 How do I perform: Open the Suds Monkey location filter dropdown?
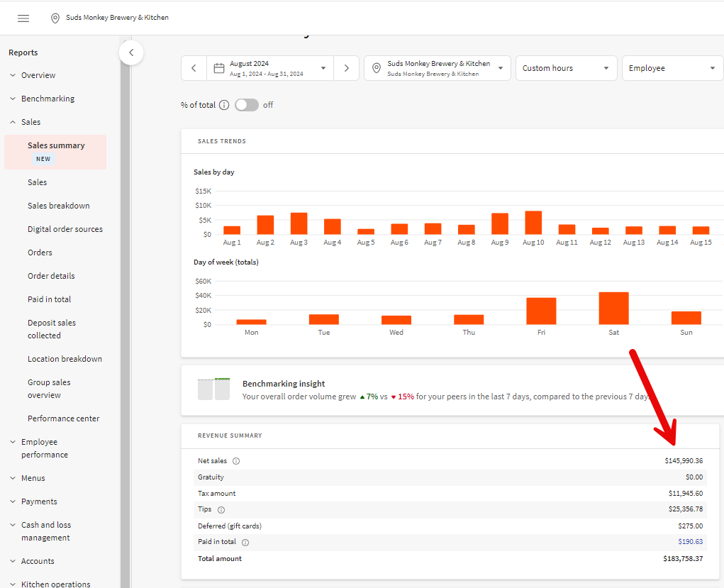[x=438, y=68]
